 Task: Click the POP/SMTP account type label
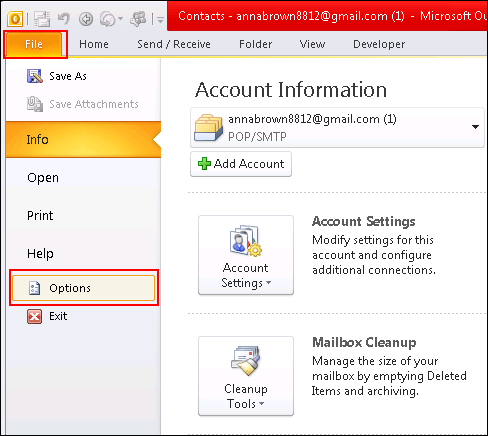[x=257, y=137]
